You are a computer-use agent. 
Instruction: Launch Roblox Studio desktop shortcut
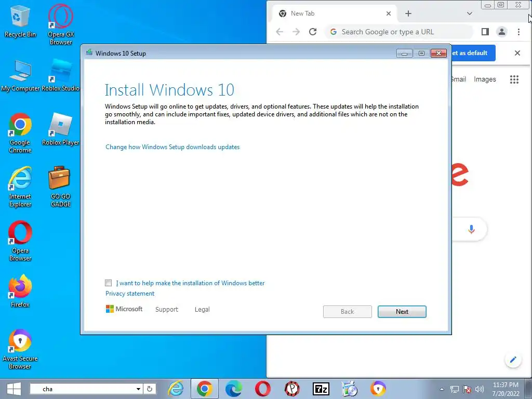[60, 76]
